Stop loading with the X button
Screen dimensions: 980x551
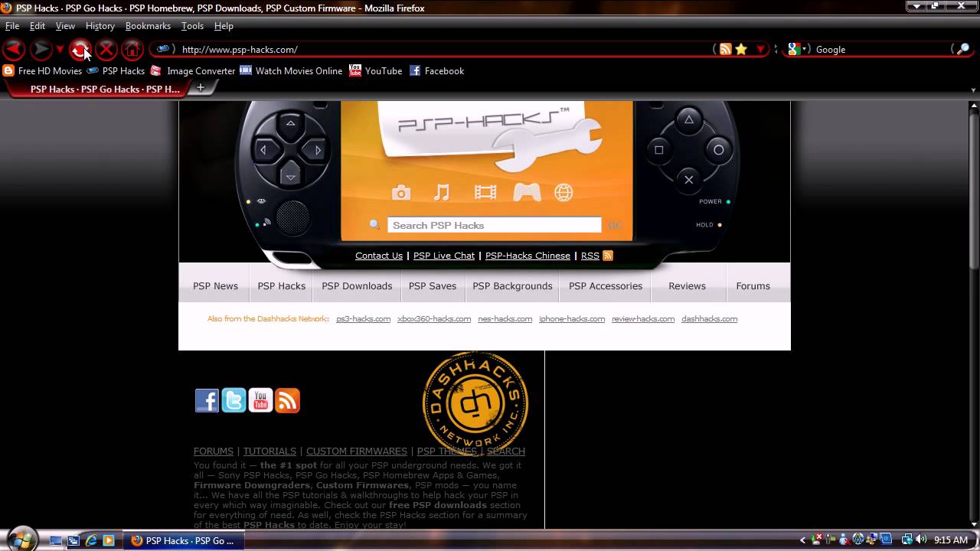(x=106, y=50)
